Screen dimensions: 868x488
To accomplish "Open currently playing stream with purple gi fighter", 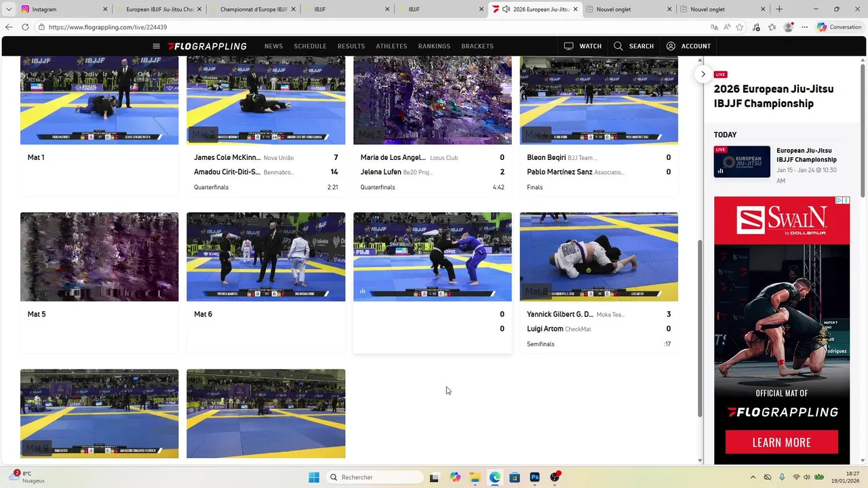I will pos(433,257).
